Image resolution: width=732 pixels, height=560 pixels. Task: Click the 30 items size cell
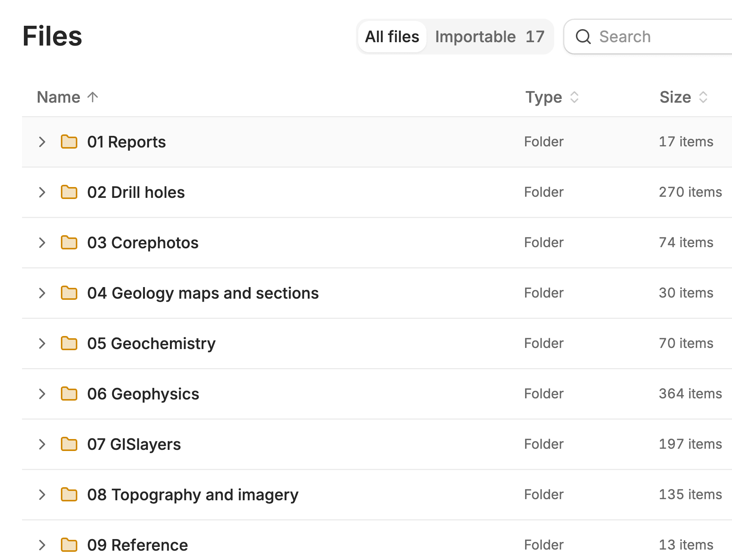click(686, 293)
